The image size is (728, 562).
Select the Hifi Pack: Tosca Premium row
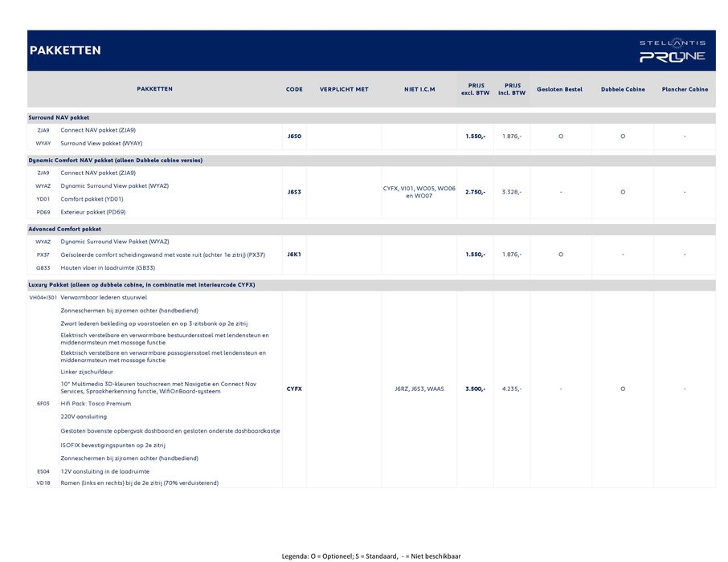point(96,404)
